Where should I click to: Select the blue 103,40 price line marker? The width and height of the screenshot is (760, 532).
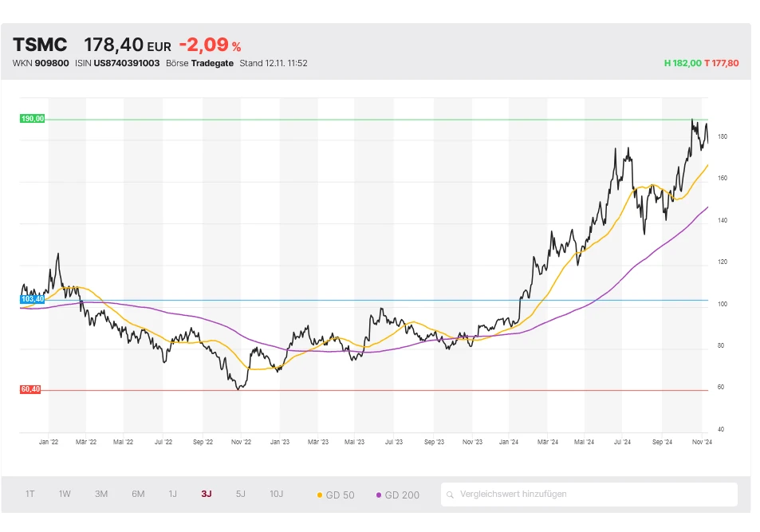32,298
